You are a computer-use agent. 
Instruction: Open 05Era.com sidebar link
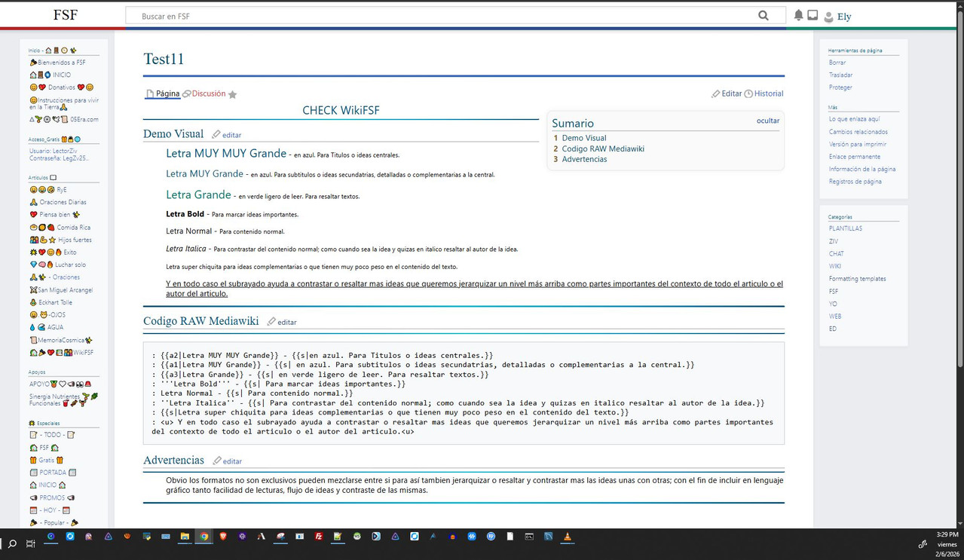[64, 119]
